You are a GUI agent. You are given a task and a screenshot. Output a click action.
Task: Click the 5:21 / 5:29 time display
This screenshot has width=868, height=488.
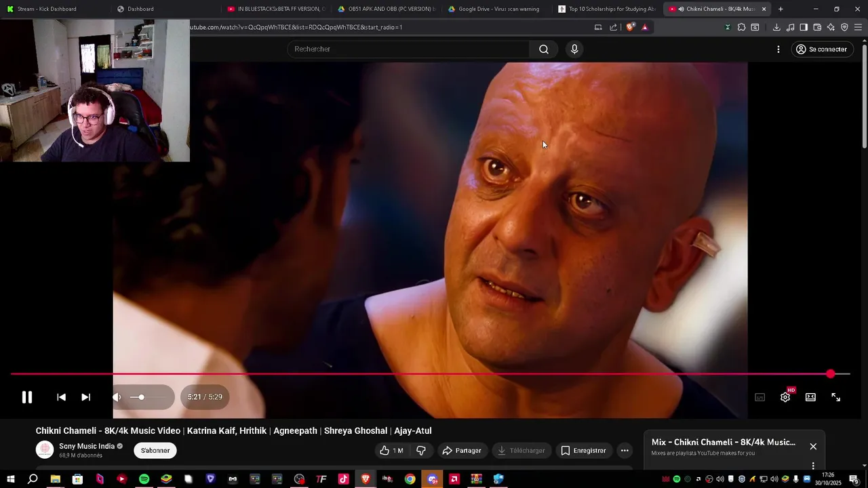(205, 397)
